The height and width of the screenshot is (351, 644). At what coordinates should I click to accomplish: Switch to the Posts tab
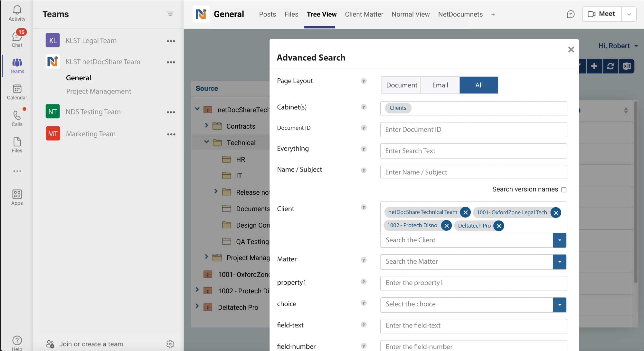[x=267, y=14]
